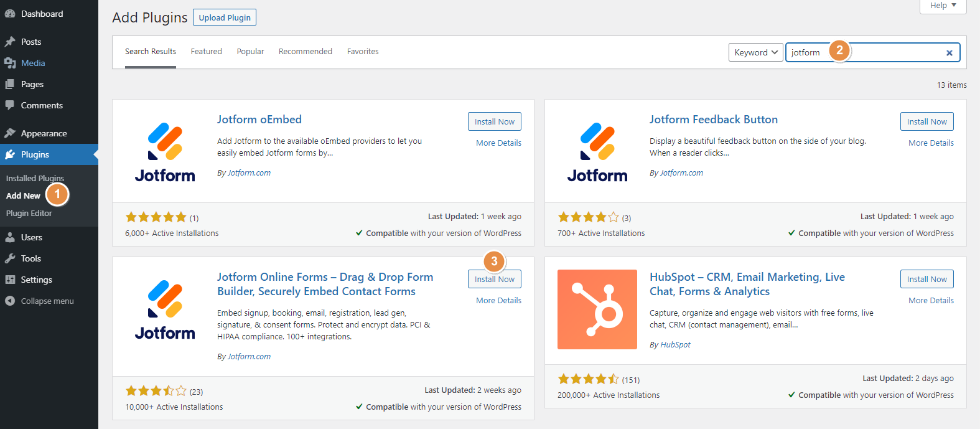980x429 pixels.
Task: Switch to the Popular tab
Action: click(250, 52)
